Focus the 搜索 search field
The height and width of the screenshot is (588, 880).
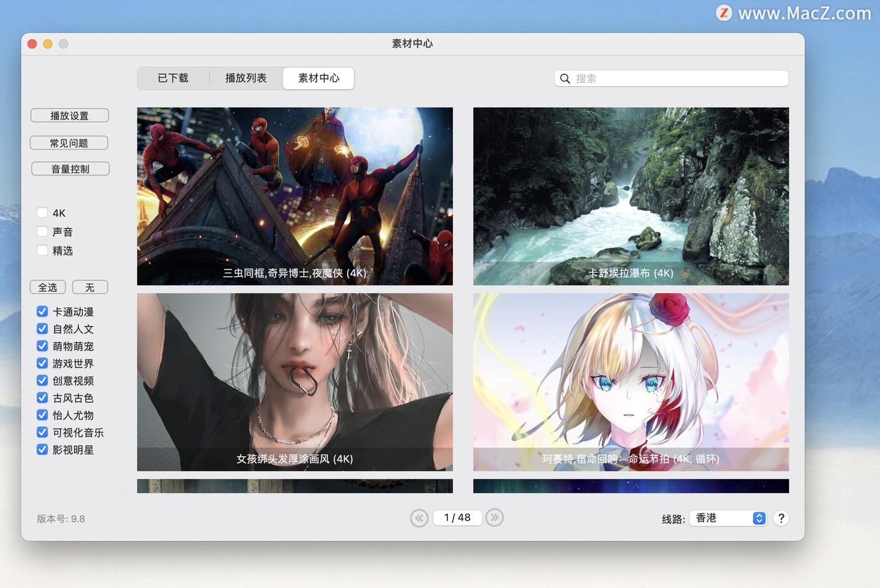[672, 79]
